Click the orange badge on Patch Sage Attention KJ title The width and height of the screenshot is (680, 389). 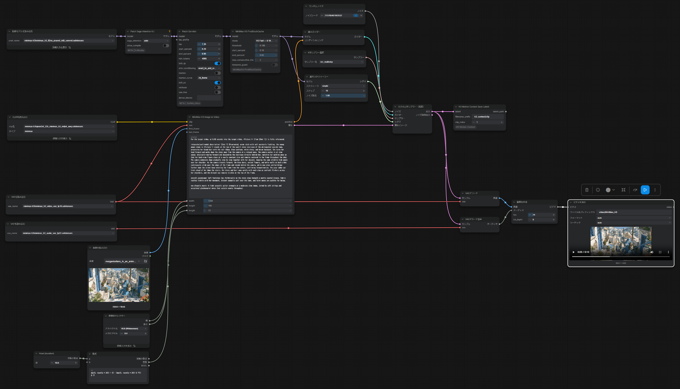click(x=169, y=31)
